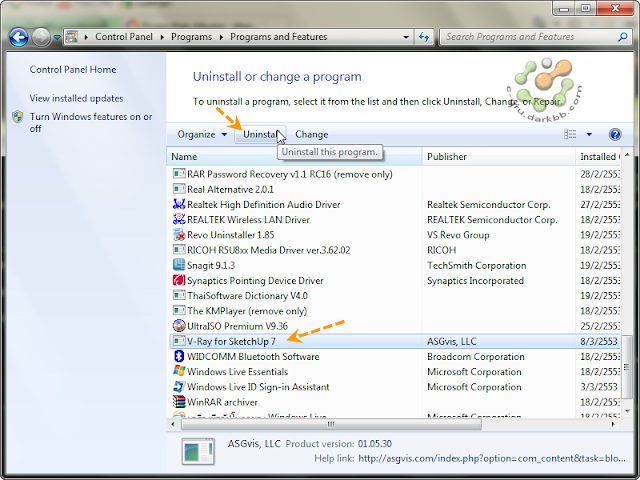Select Revo Uninstaller 1.85 program name

coord(231,235)
